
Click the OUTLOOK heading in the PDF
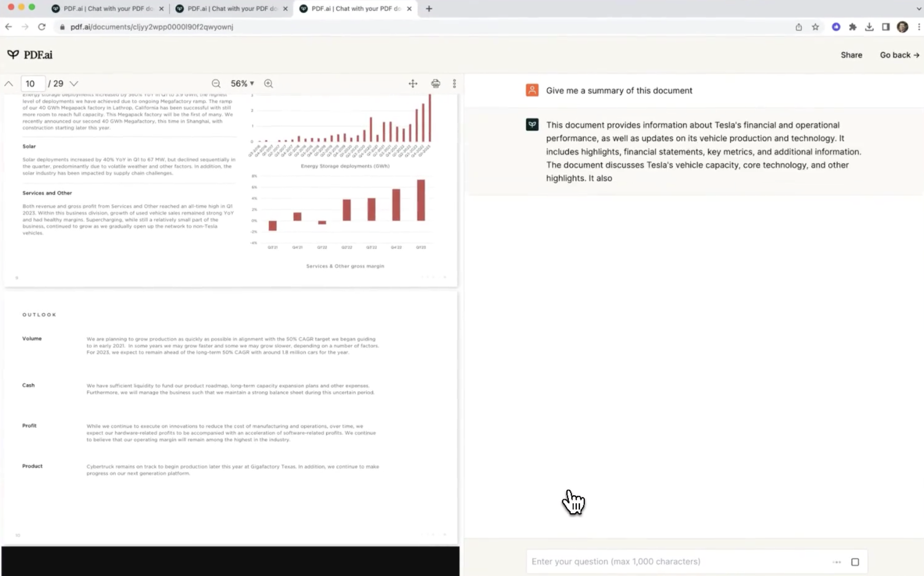tap(39, 314)
